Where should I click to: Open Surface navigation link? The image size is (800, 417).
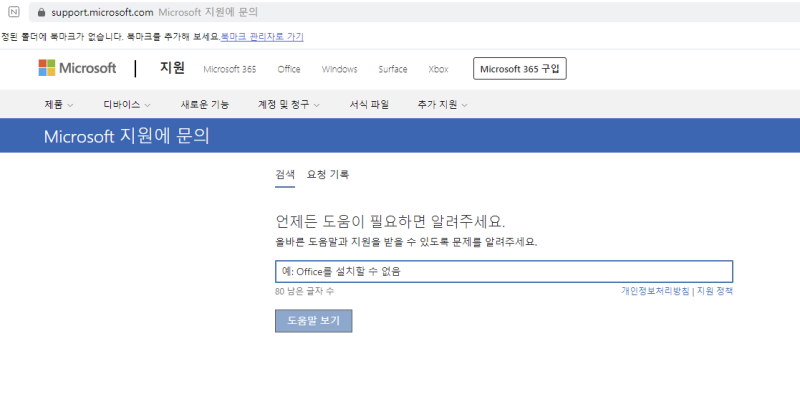(393, 69)
